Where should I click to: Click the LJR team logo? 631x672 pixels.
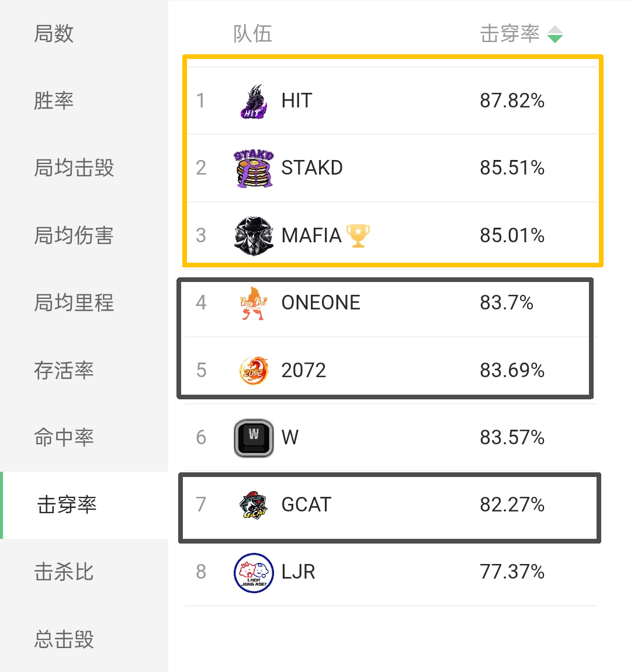pyautogui.click(x=254, y=572)
